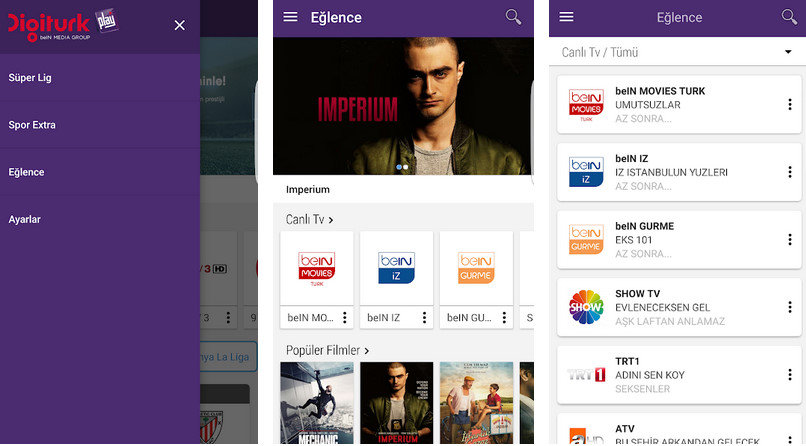Open the Canlı Tv / Tümü dropdown

click(x=677, y=52)
